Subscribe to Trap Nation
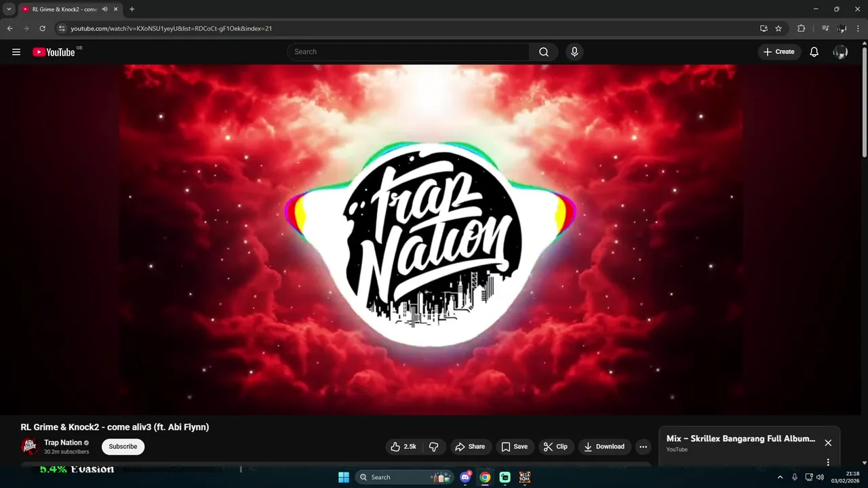This screenshot has height=488, width=868. click(123, 447)
